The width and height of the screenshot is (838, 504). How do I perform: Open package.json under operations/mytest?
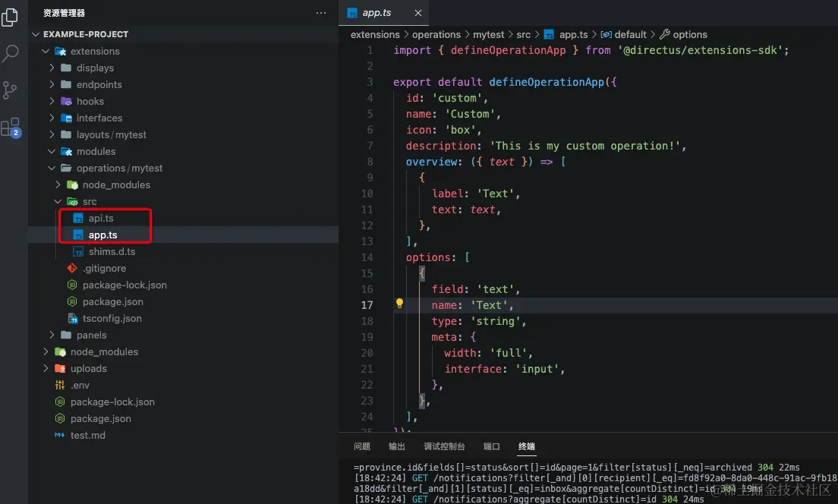tap(113, 301)
